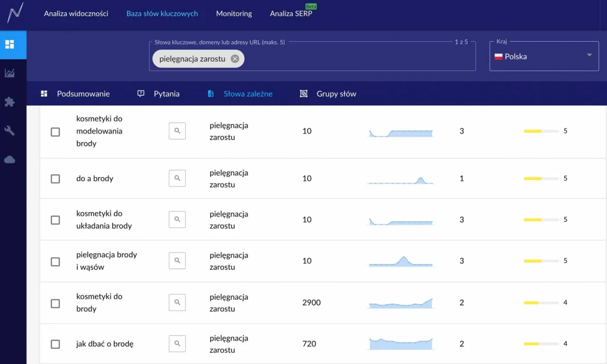607x364 pixels.
Task: Check the 'kosmetyki do modelowania brody' checkbox
Action: [x=55, y=132]
